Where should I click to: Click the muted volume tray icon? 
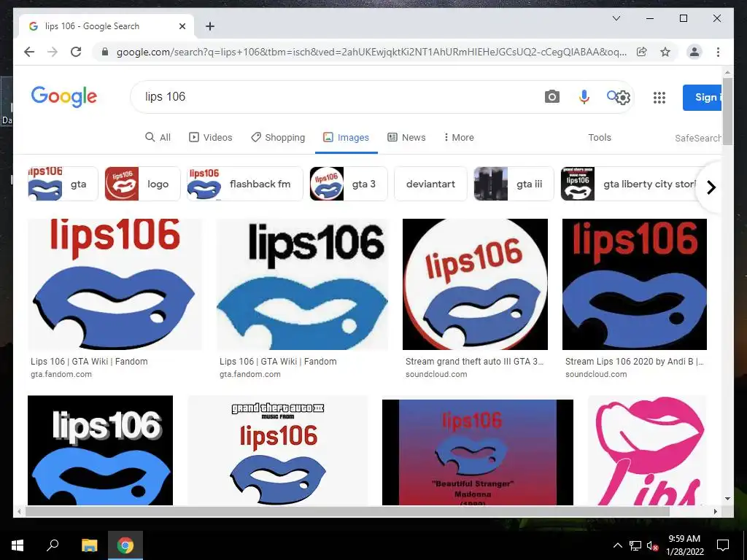pyautogui.click(x=652, y=545)
